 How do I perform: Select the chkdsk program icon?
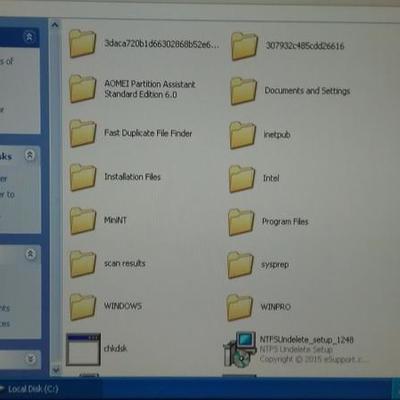click(83, 350)
